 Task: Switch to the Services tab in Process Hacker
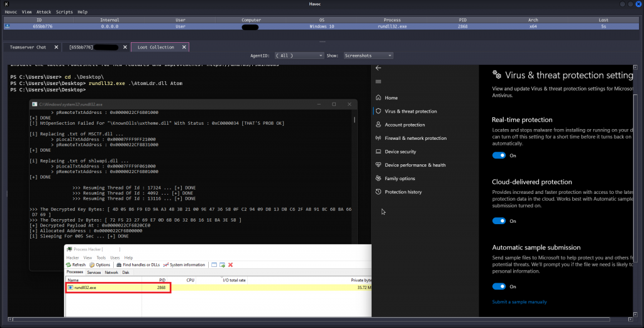click(94, 272)
